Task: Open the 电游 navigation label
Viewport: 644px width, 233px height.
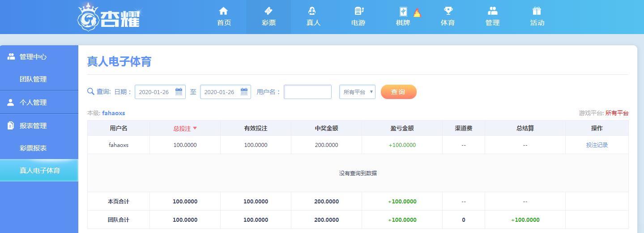Action: 358,22
